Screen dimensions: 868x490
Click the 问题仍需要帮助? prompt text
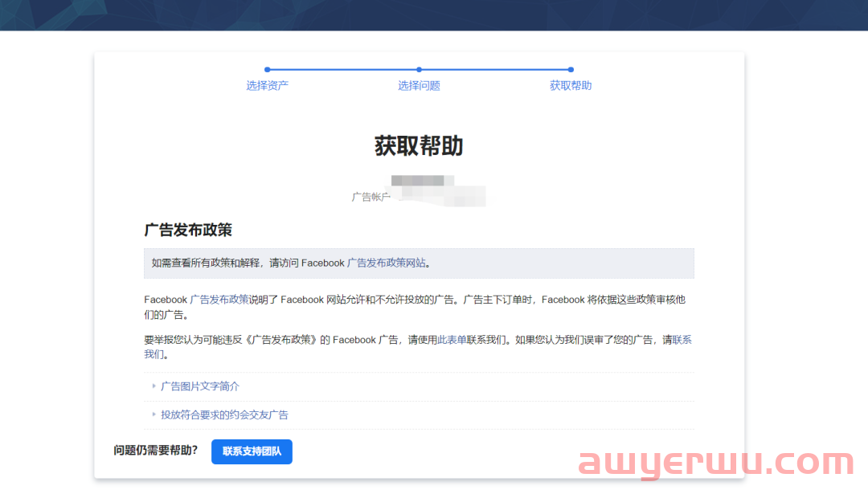point(156,451)
